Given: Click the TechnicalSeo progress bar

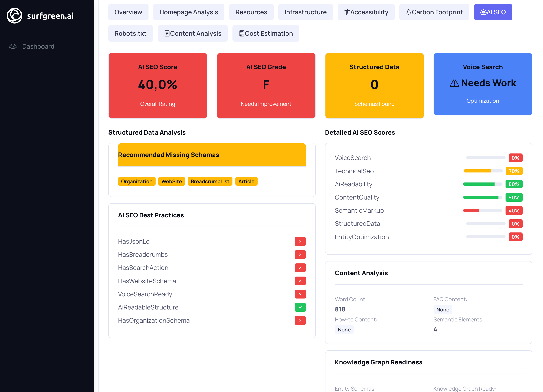Looking at the screenshot, I should tap(483, 171).
